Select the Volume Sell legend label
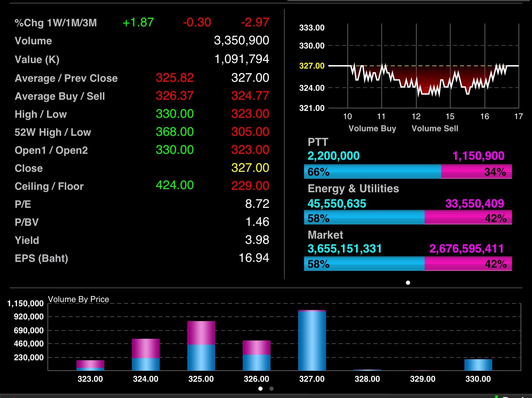 [x=435, y=129]
